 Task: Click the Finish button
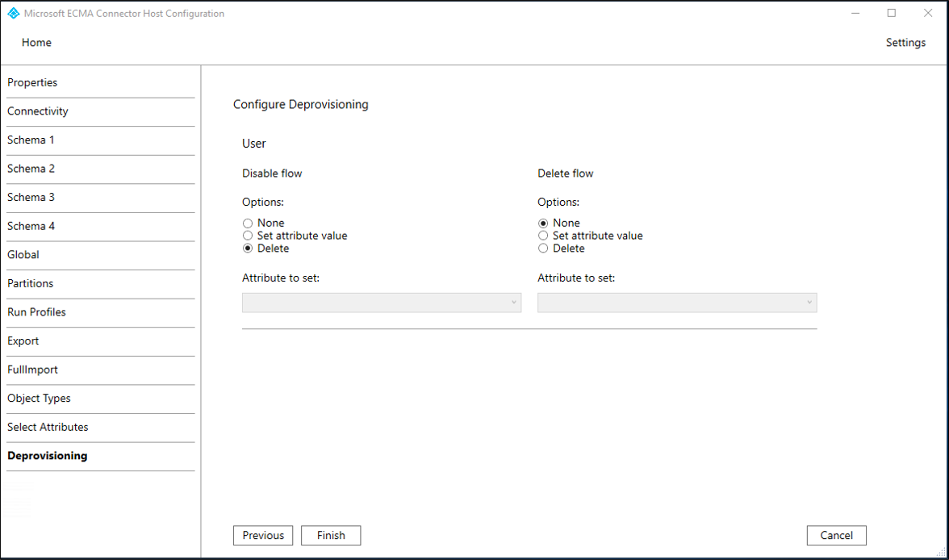[331, 535]
